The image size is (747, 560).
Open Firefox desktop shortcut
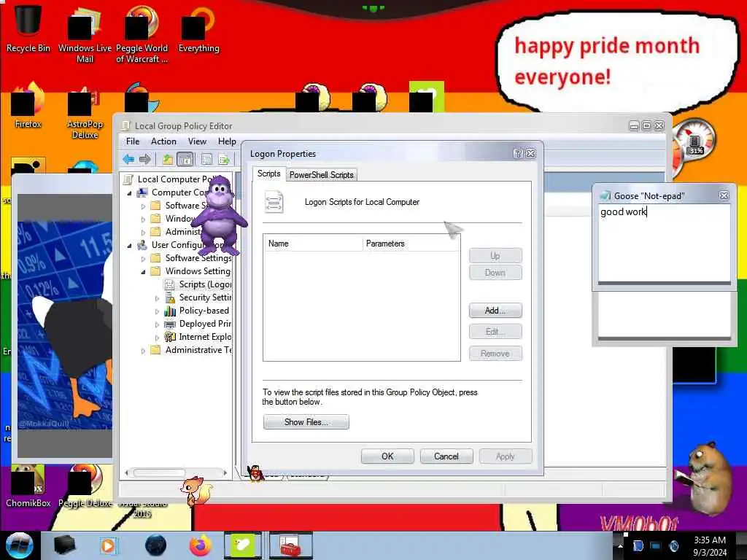coord(28,106)
